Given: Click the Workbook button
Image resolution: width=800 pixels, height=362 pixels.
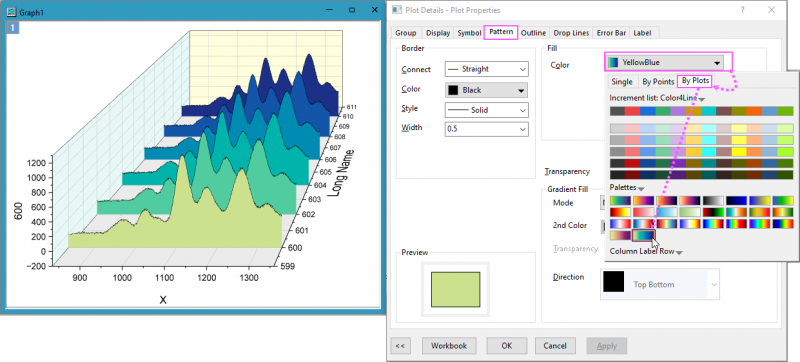Looking at the screenshot, I should [x=449, y=346].
